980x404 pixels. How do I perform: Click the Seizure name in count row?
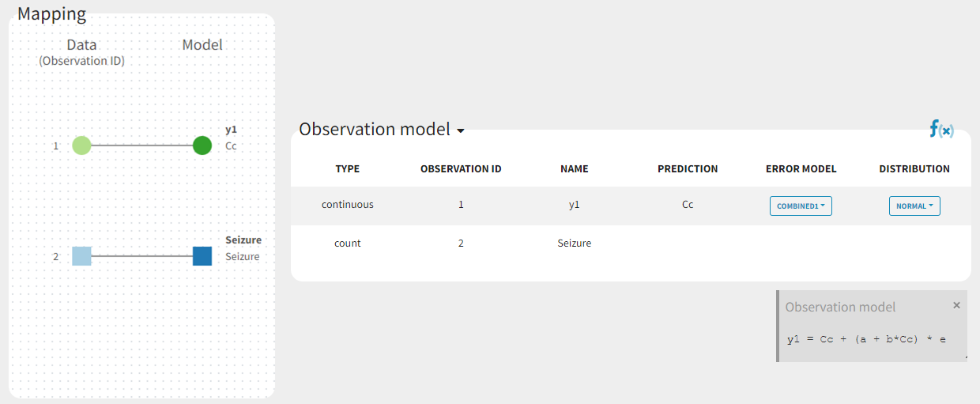(575, 244)
